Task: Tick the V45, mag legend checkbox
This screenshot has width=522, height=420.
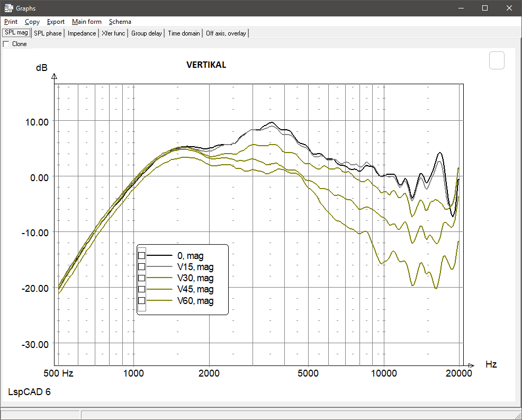Action: coord(141,289)
